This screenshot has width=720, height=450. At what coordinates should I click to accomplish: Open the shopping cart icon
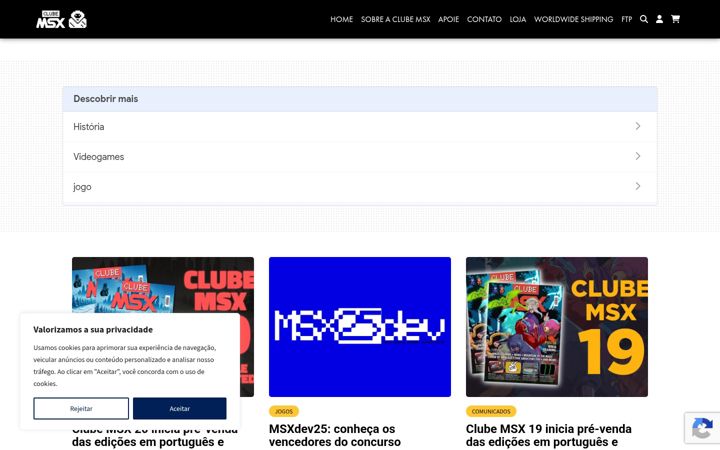pyautogui.click(x=675, y=19)
